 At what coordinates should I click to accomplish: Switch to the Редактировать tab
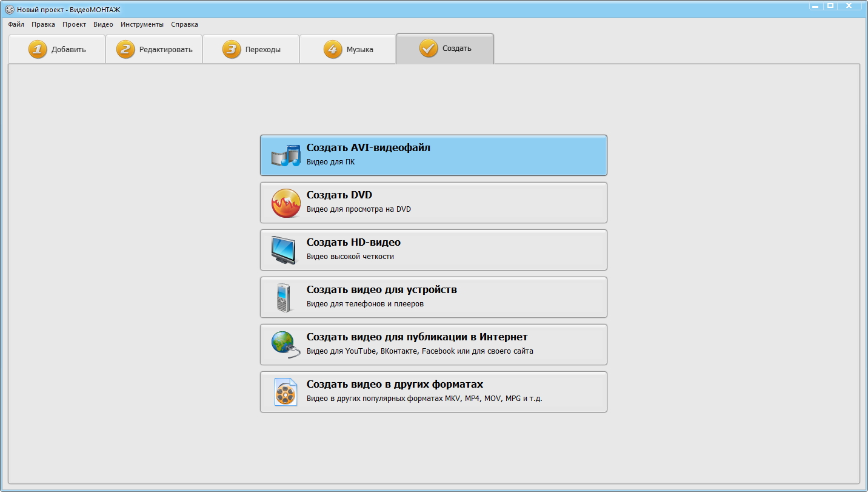coord(154,50)
